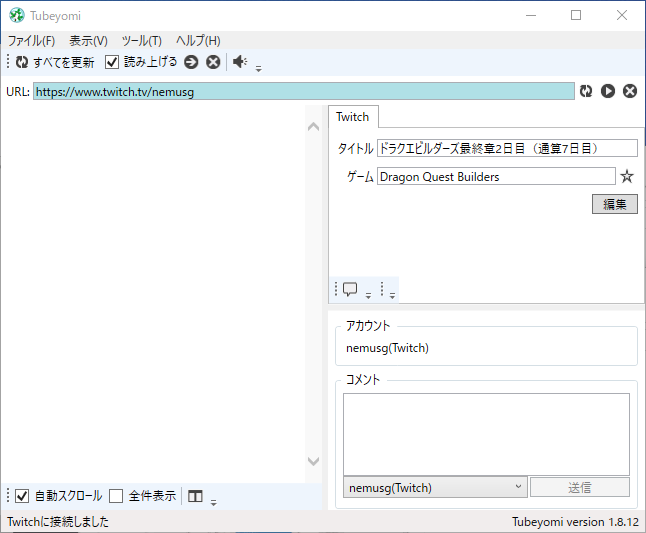
Task: Open the ファイル(F) menu
Action: coord(31,41)
